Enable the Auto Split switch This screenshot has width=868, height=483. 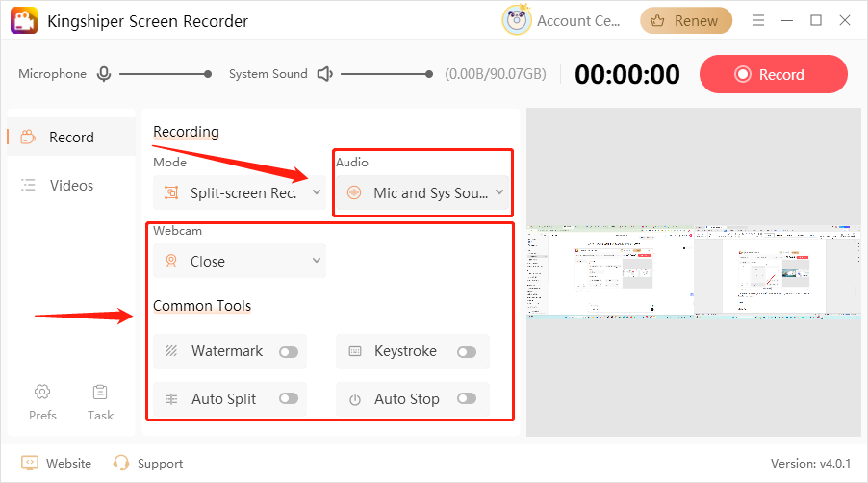tap(288, 399)
